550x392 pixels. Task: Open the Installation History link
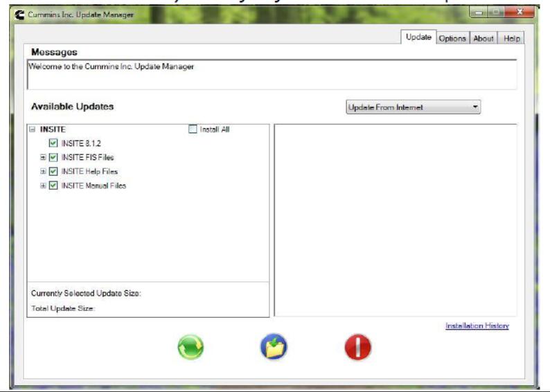pyautogui.click(x=477, y=326)
